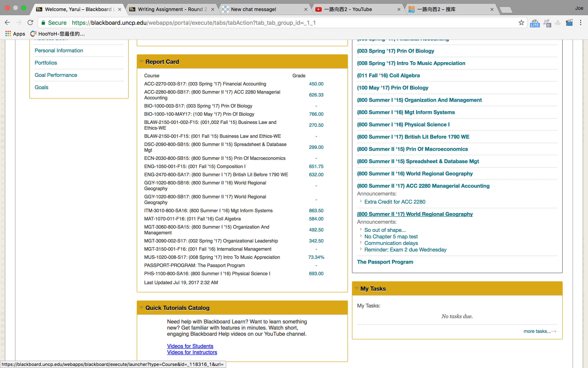Viewport: 588px width, 368px height.
Task: Open (003 Spring '17) Prin Of Biology course
Action: pyautogui.click(x=395, y=51)
